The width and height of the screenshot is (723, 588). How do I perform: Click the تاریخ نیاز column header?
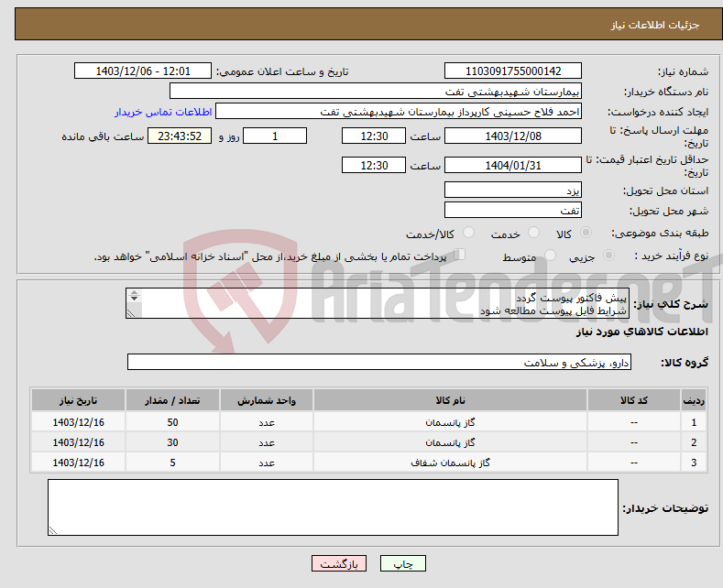[x=79, y=400]
